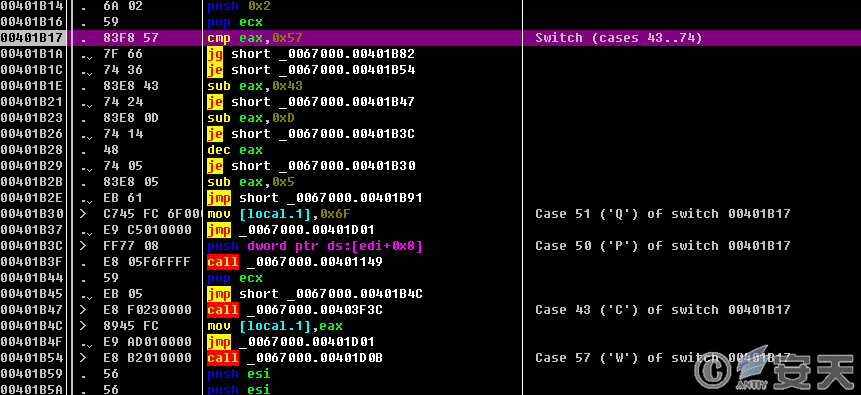
Task: Select hex bytes '83E8 43'
Action: (131, 86)
